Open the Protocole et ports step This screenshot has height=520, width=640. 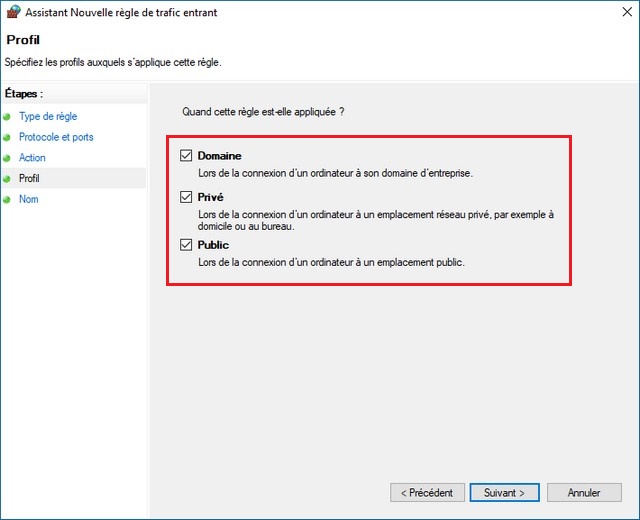pos(56,137)
